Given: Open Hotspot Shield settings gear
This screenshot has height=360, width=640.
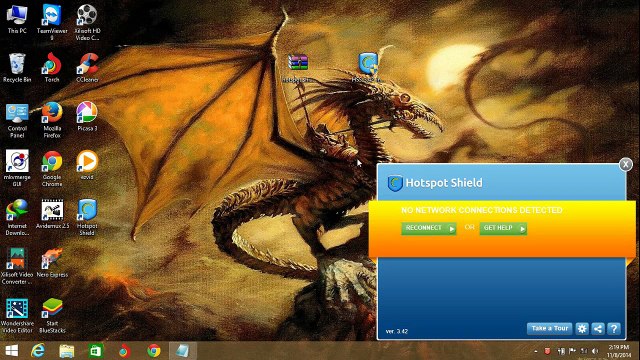Looking at the screenshot, I should coord(582,329).
